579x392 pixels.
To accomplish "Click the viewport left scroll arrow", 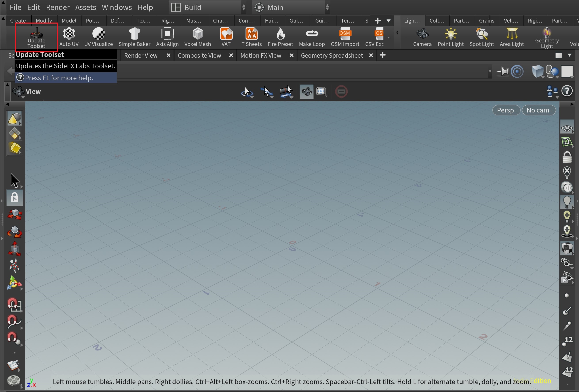I will click(x=8, y=104).
